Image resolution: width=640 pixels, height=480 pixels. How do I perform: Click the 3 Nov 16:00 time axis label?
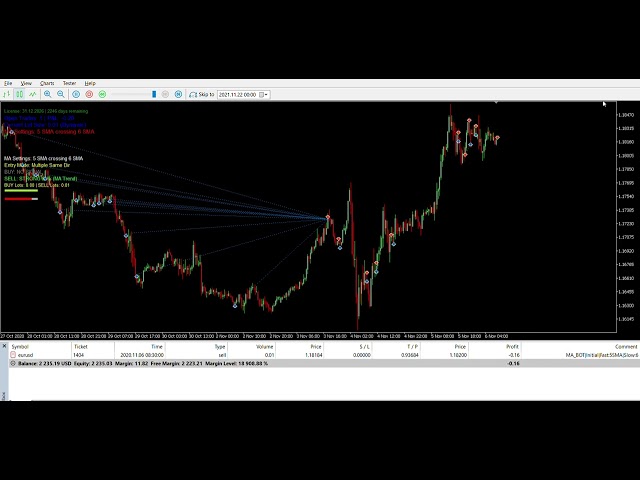coord(335,336)
